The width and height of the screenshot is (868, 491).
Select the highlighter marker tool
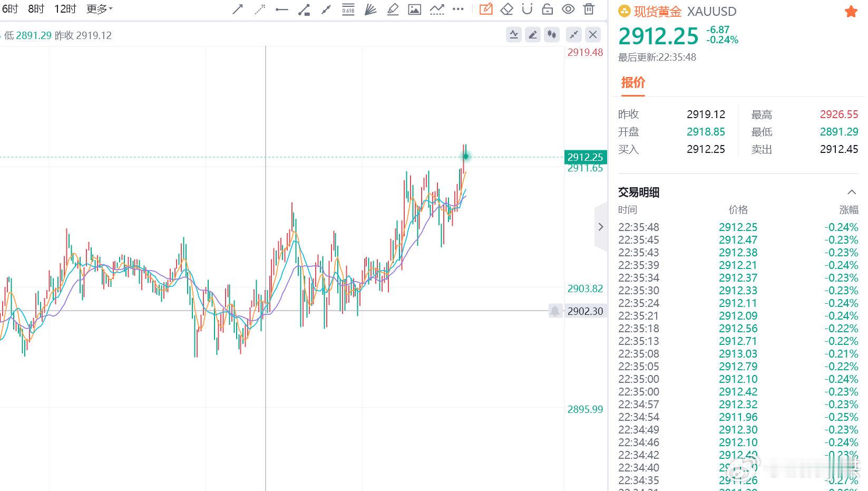(393, 9)
